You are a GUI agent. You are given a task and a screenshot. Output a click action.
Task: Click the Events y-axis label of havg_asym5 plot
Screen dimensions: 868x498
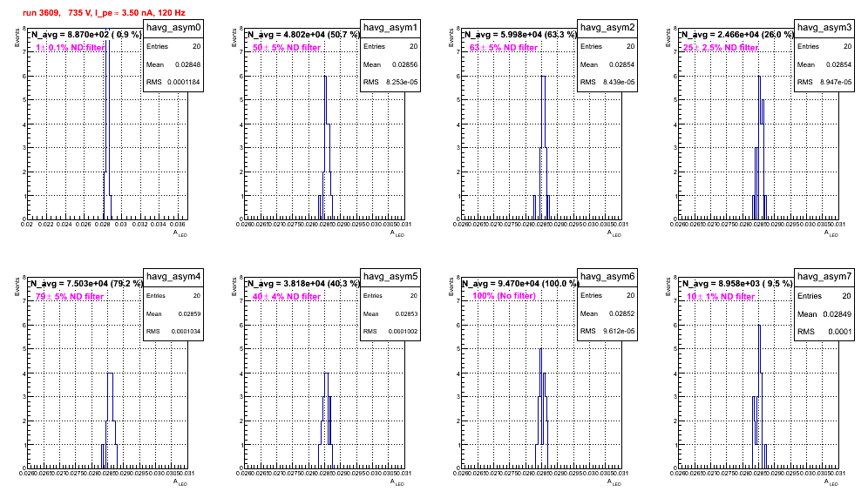[x=234, y=287]
